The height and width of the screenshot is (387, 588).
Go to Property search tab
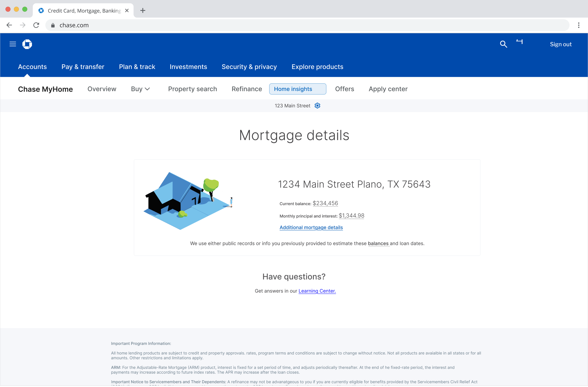pyautogui.click(x=193, y=89)
